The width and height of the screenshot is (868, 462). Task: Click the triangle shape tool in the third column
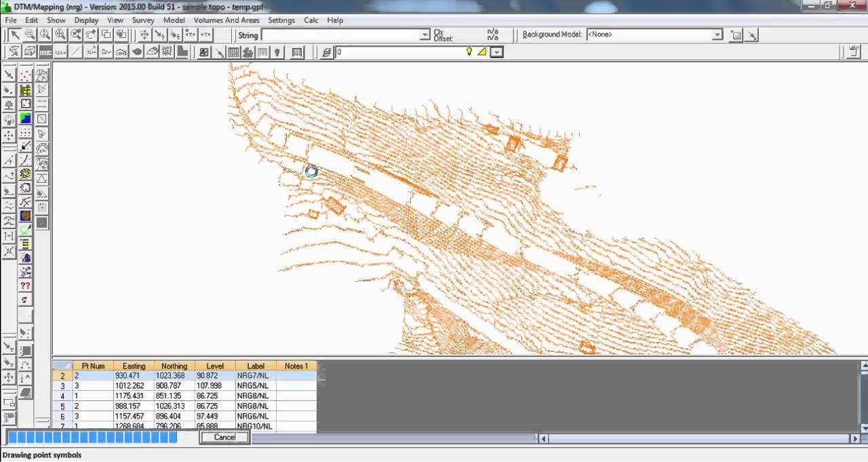[42, 178]
